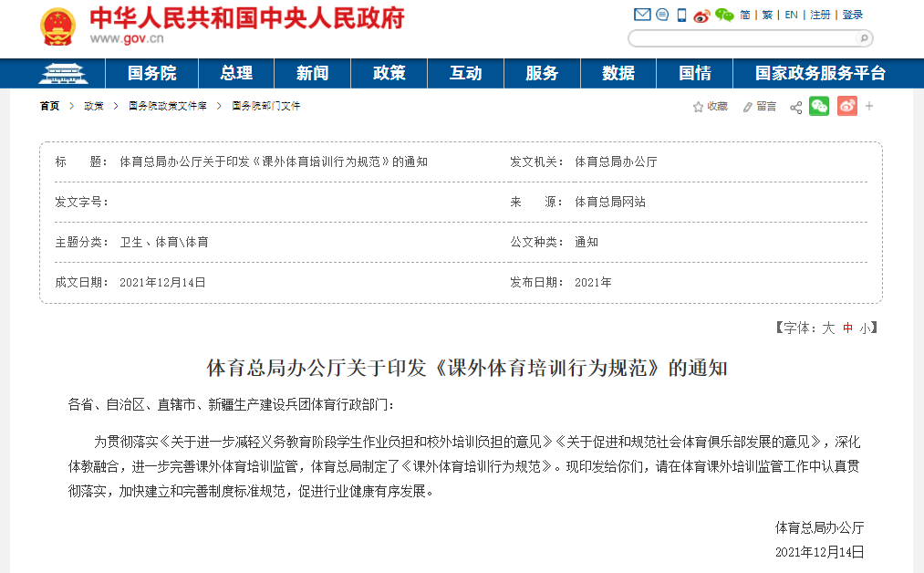924x573 pixels.
Task: Click the 收藏 star to bookmark the page
Action: pyautogui.click(x=711, y=107)
